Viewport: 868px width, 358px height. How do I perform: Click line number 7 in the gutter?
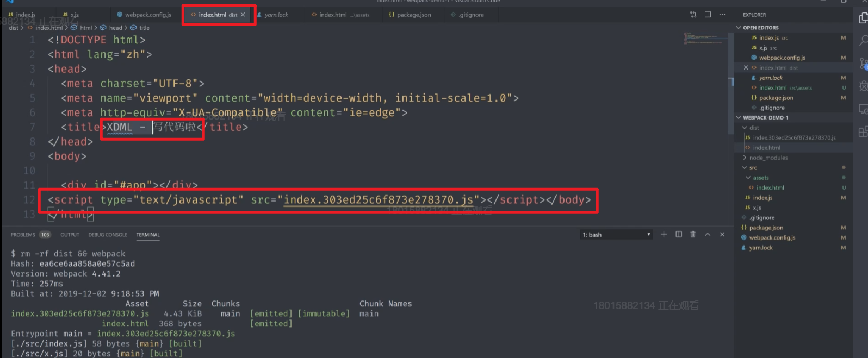(33, 127)
